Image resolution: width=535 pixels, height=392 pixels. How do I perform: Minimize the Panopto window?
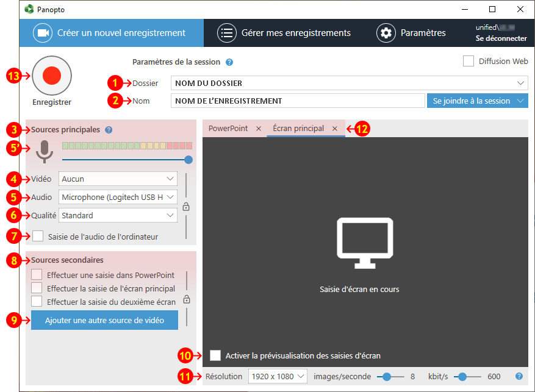coord(465,9)
